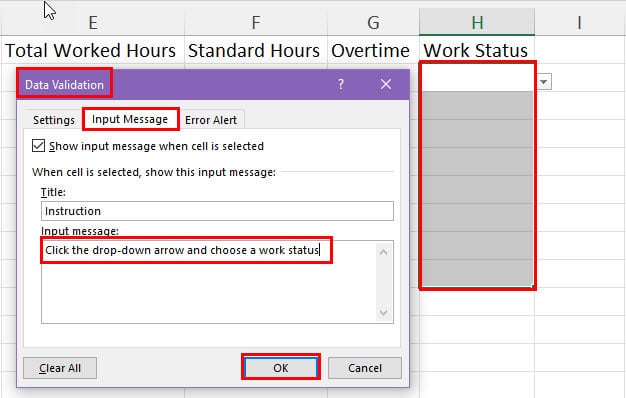
Task: Open the Error Alert tab
Action: tap(211, 120)
